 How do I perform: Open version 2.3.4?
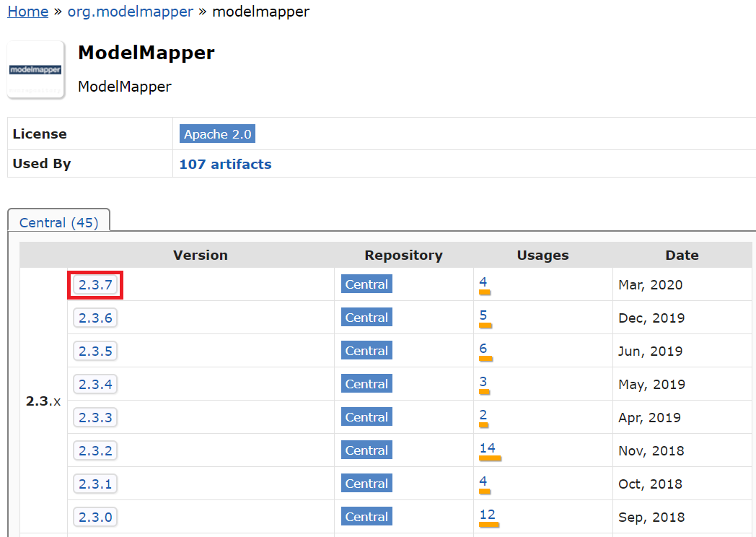95,385
